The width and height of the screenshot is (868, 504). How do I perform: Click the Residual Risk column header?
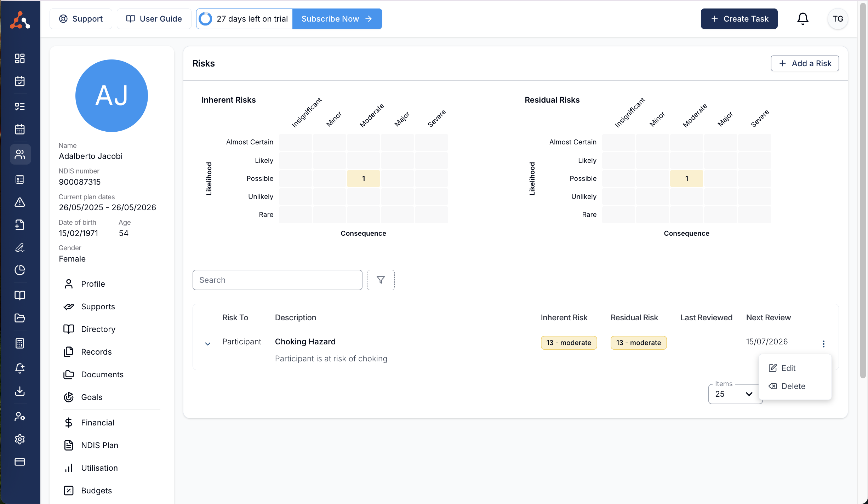point(634,317)
